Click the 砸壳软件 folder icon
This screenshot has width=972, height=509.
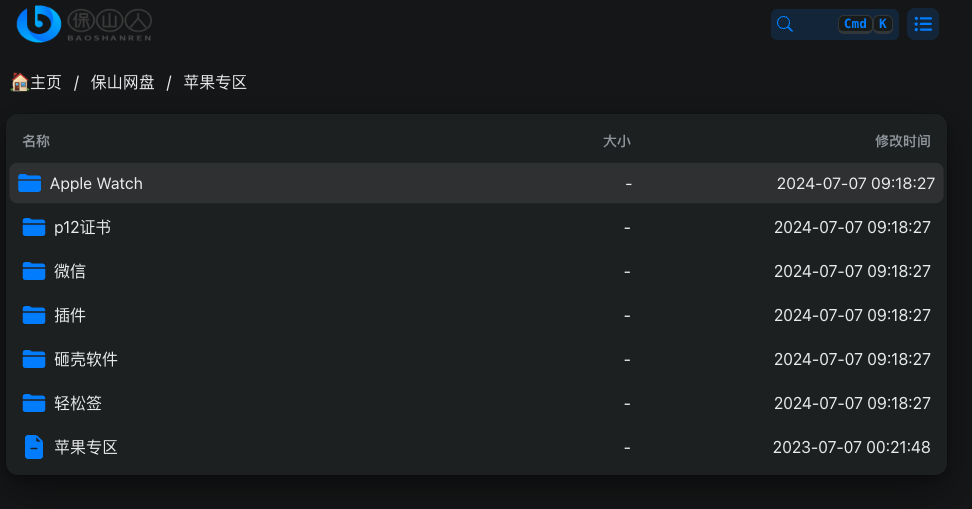pos(33,360)
